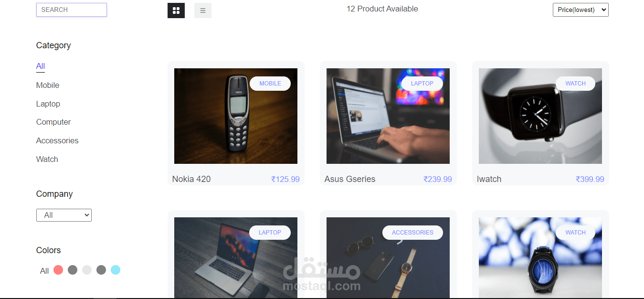The width and height of the screenshot is (644, 299).
Task: Click the MOBILE tag on Nokia card
Action: pyautogui.click(x=270, y=84)
